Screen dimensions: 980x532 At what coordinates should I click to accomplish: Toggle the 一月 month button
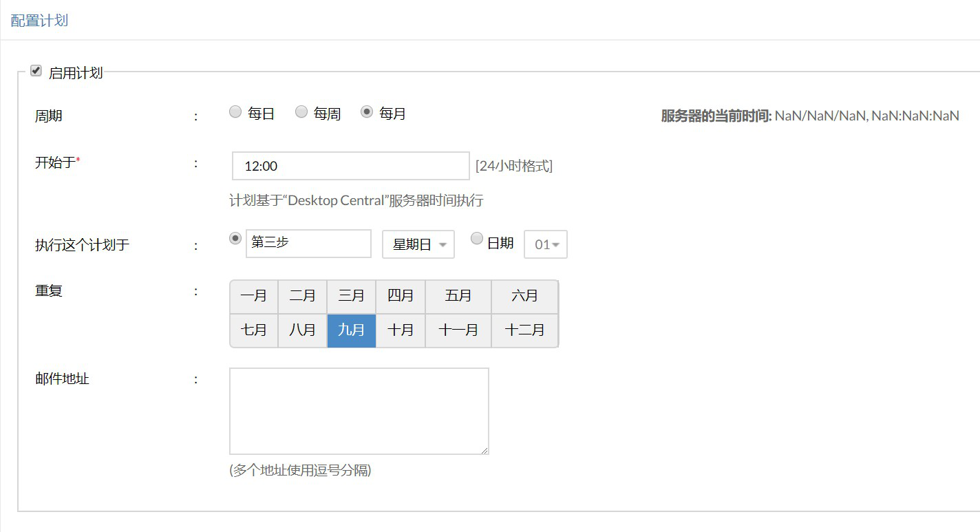point(254,297)
